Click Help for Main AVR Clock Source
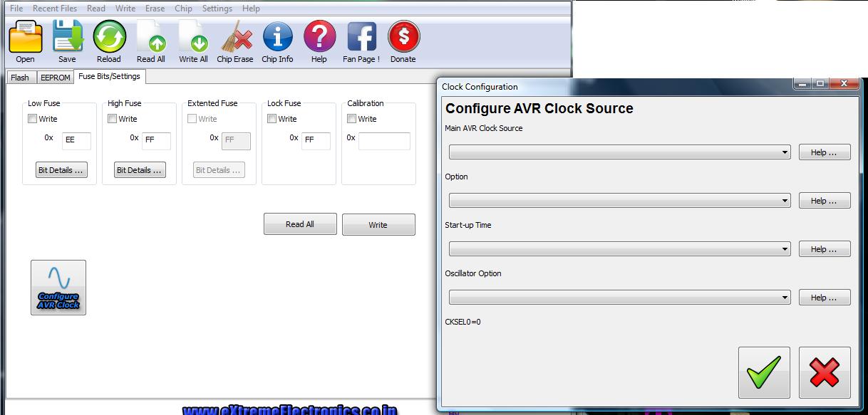The image size is (868, 415). pos(825,152)
